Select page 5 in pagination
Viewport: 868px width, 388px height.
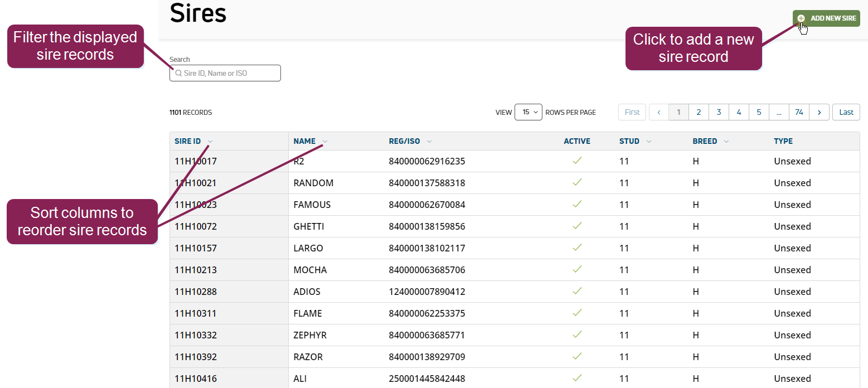[759, 112]
